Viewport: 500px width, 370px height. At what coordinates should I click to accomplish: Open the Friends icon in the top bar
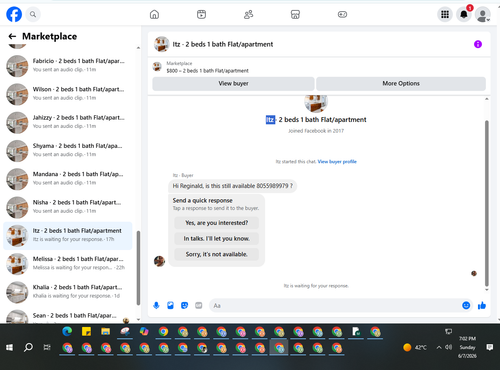click(x=248, y=14)
